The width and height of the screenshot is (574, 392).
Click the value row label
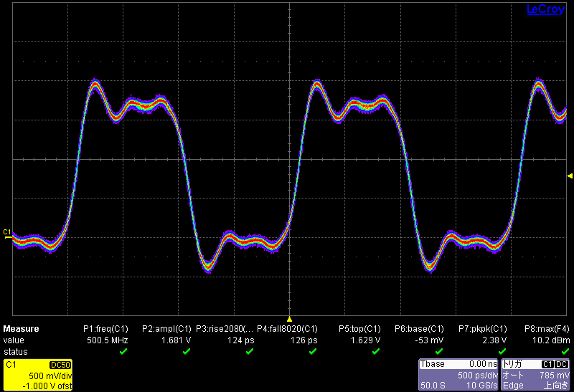coord(14,340)
